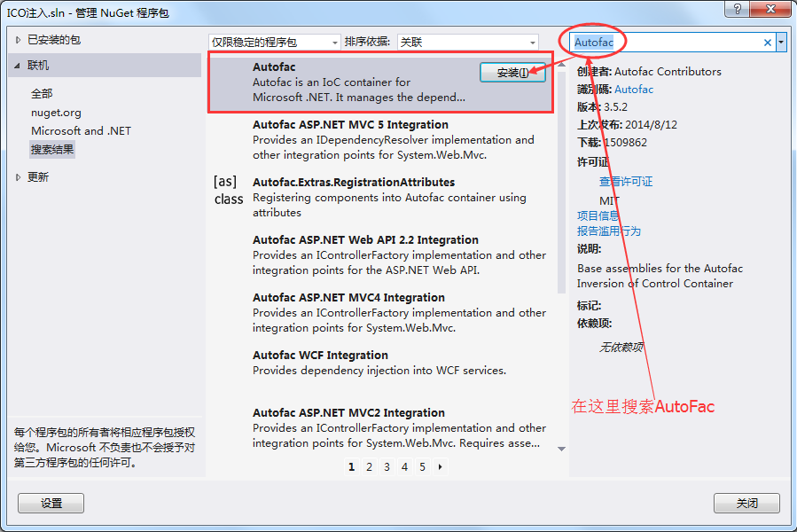Select Microsoft and .NET source
The height and width of the screenshot is (532, 797).
click(81, 130)
